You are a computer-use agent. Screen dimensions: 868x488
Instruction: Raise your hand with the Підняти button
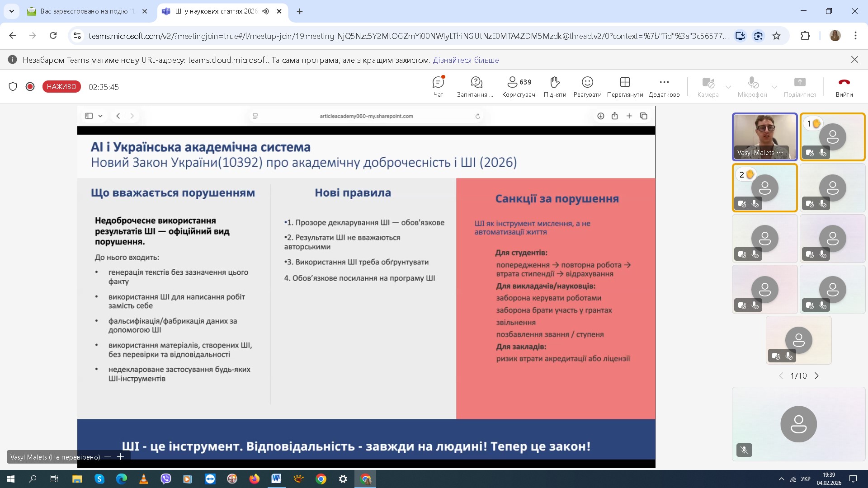click(555, 86)
